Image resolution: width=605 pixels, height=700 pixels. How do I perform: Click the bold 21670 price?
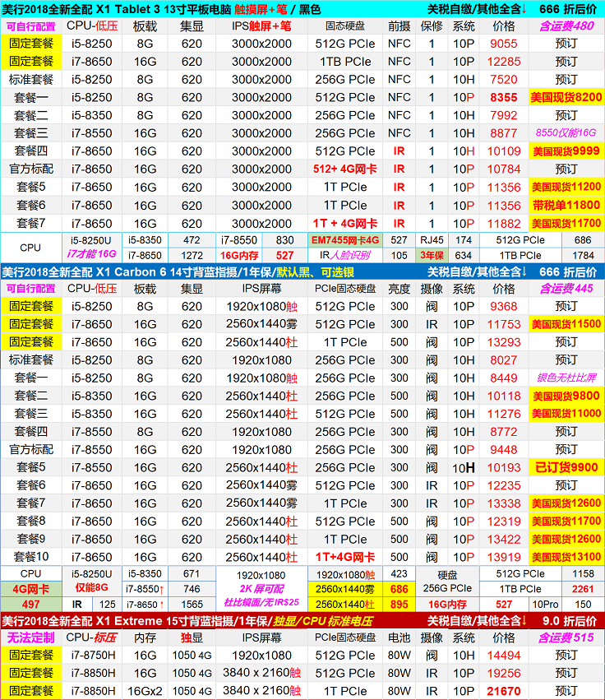click(504, 691)
